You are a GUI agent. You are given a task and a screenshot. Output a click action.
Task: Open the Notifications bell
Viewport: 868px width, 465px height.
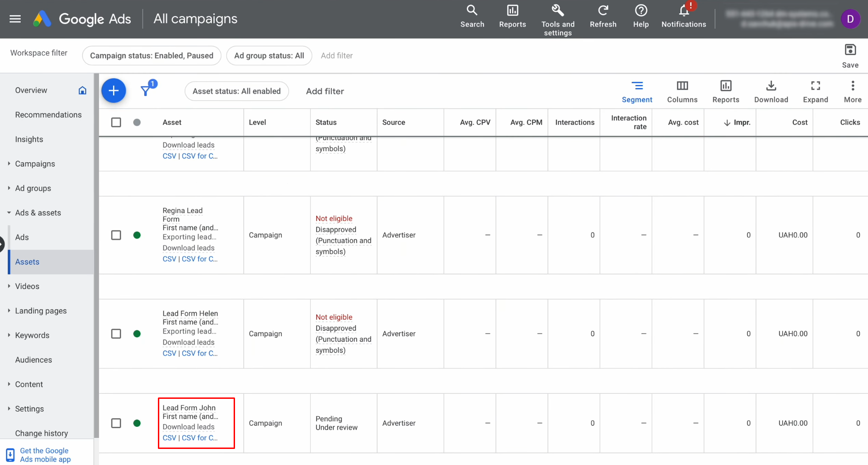(683, 17)
